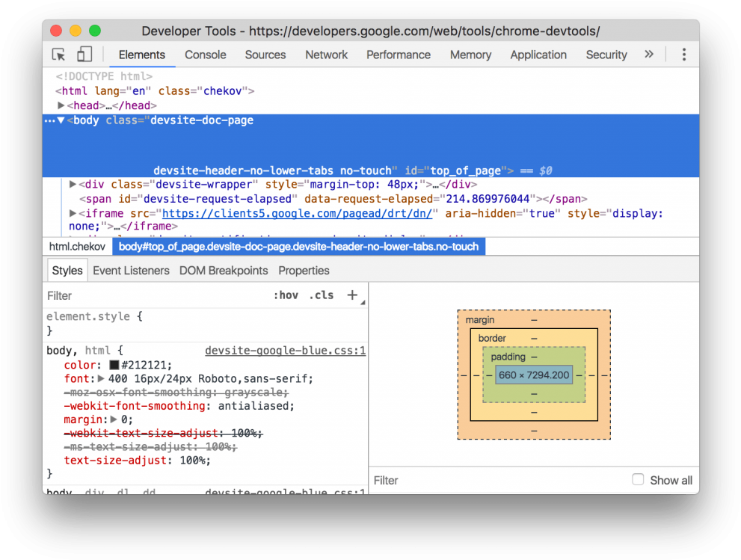741x560 pixels.
Task: Switch to the Console tab
Action: [205, 55]
